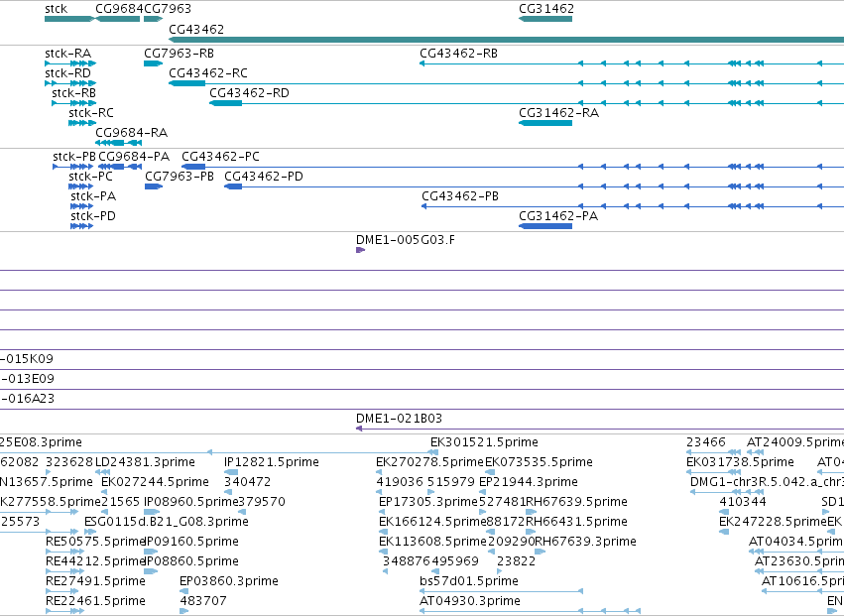The width and height of the screenshot is (844, 616).
Task: Click EST label RE44212.5prime
Action: point(95,562)
